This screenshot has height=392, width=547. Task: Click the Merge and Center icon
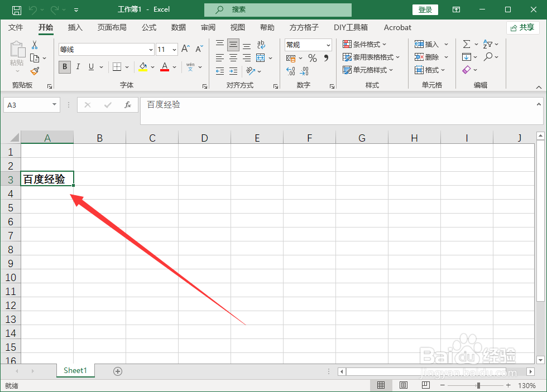[261, 58]
